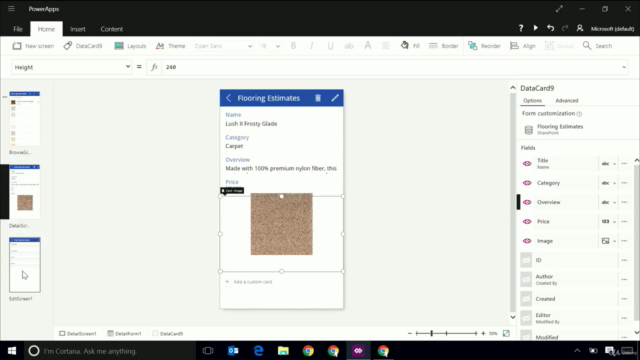Show the hidden Editor field
Viewport: 640px width, 360px height.
click(526, 318)
